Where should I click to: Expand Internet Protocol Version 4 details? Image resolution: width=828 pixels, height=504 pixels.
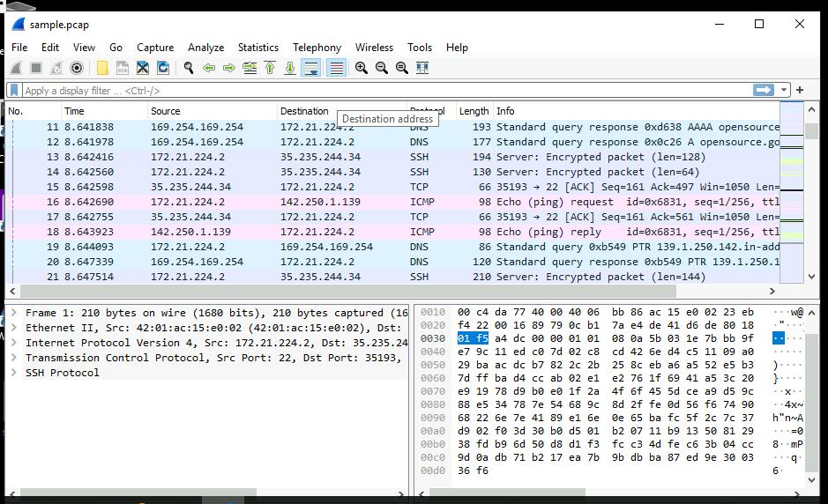point(14,343)
